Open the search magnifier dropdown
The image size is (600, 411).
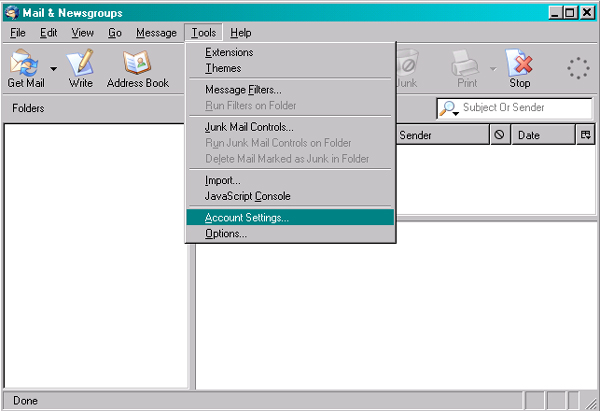(449, 108)
